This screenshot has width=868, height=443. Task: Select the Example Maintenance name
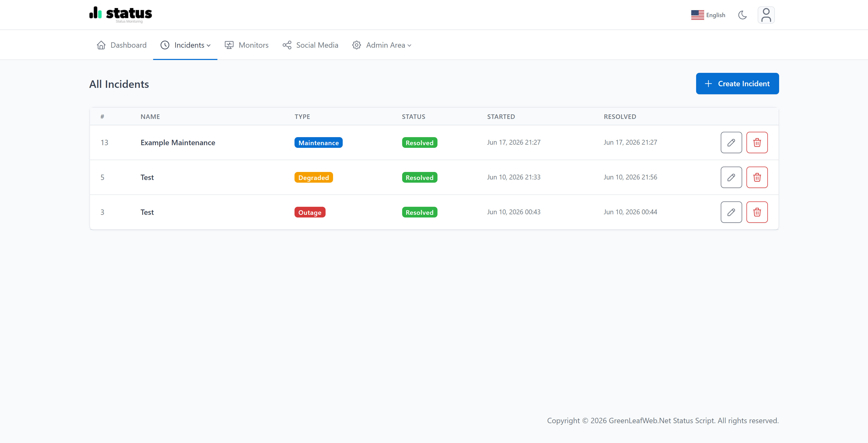click(178, 142)
